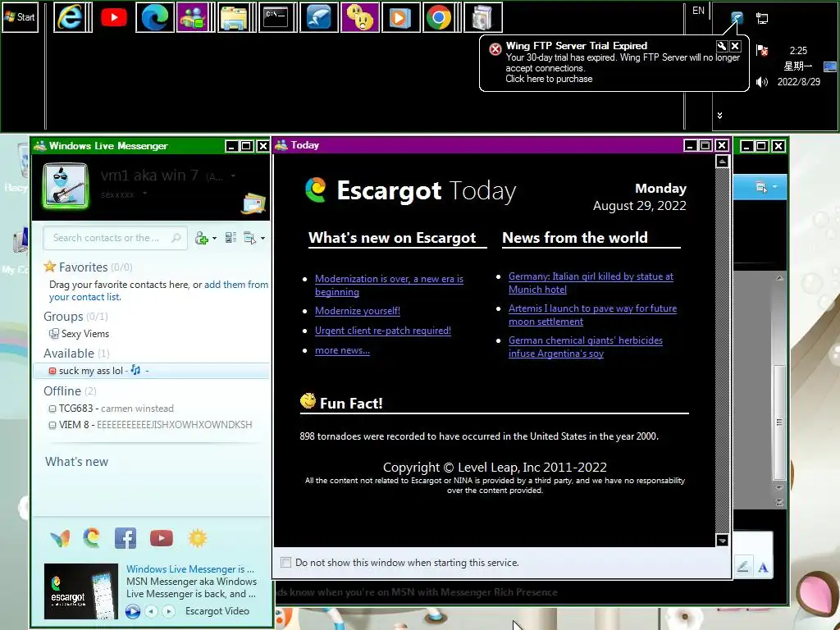Switch contact list layout view icon
This screenshot has width=840, height=630.
231,238
